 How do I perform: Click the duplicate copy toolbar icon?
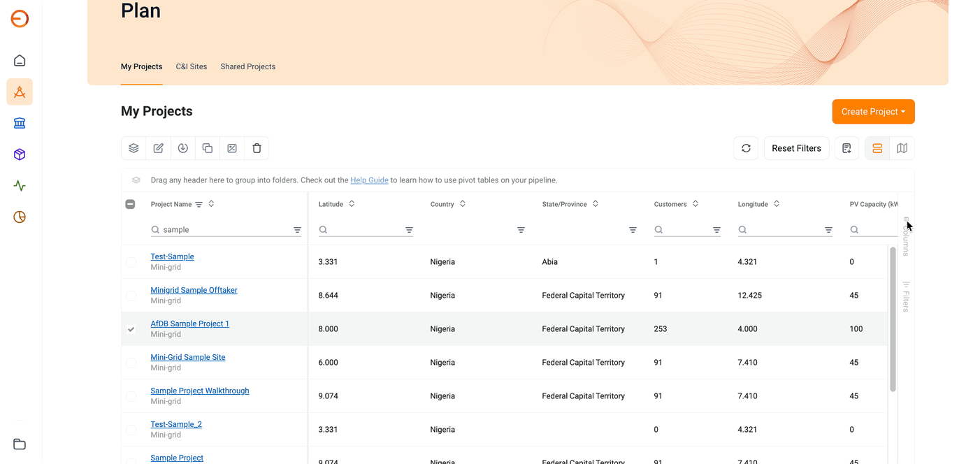point(208,148)
